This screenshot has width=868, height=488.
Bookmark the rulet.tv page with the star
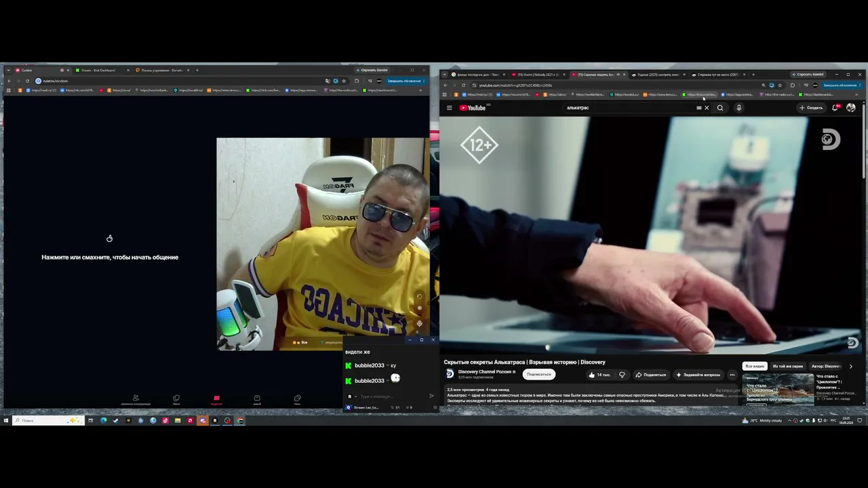pos(344,81)
